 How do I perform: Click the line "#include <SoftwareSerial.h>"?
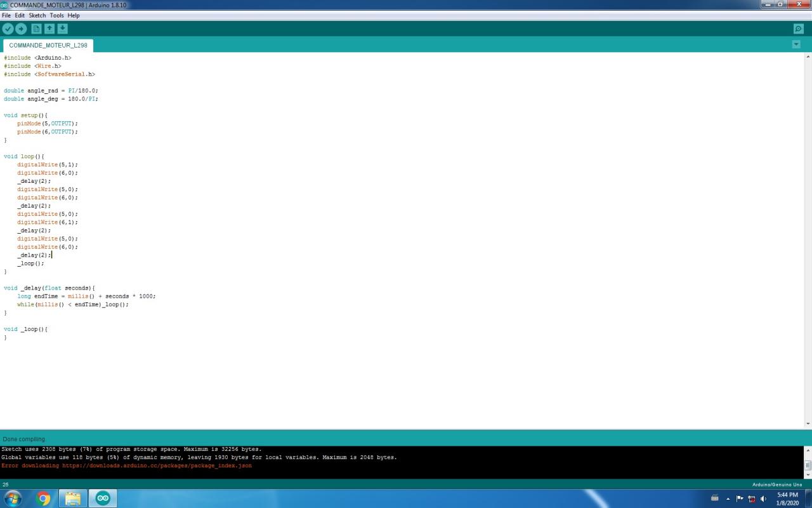pyautogui.click(x=49, y=74)
